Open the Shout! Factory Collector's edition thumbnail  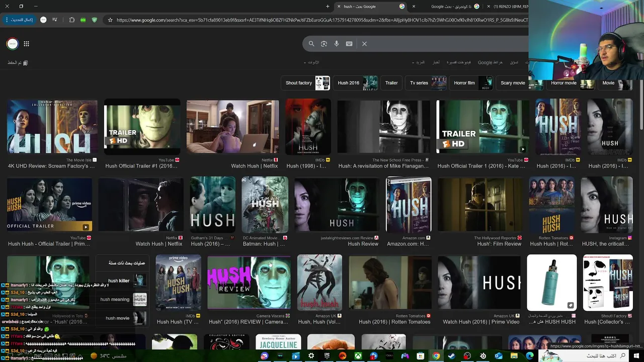(608, 282)
